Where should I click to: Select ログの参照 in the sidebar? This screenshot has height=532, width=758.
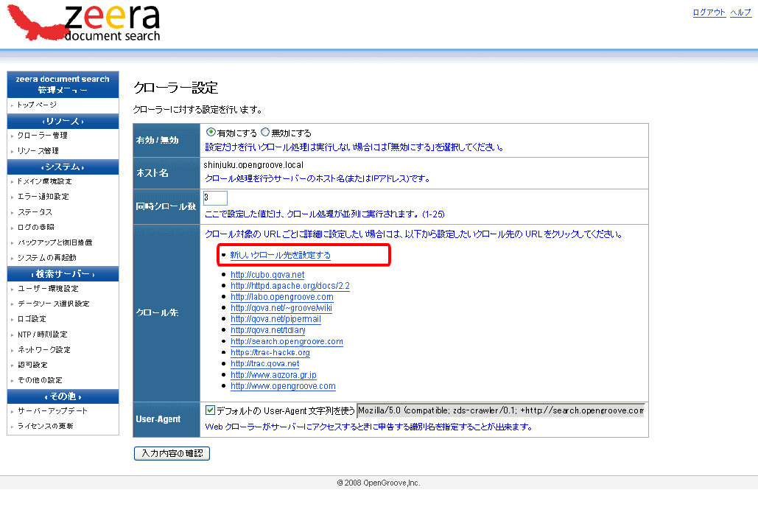coord(36,227)
